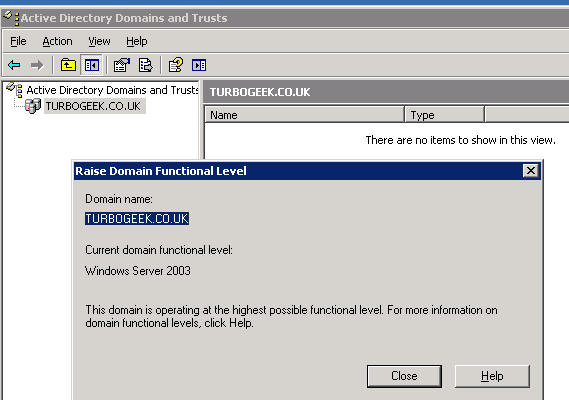The image size is (569, 400).
Task: Click the Forward arrow toolbar icon
Action: (37, 65)
